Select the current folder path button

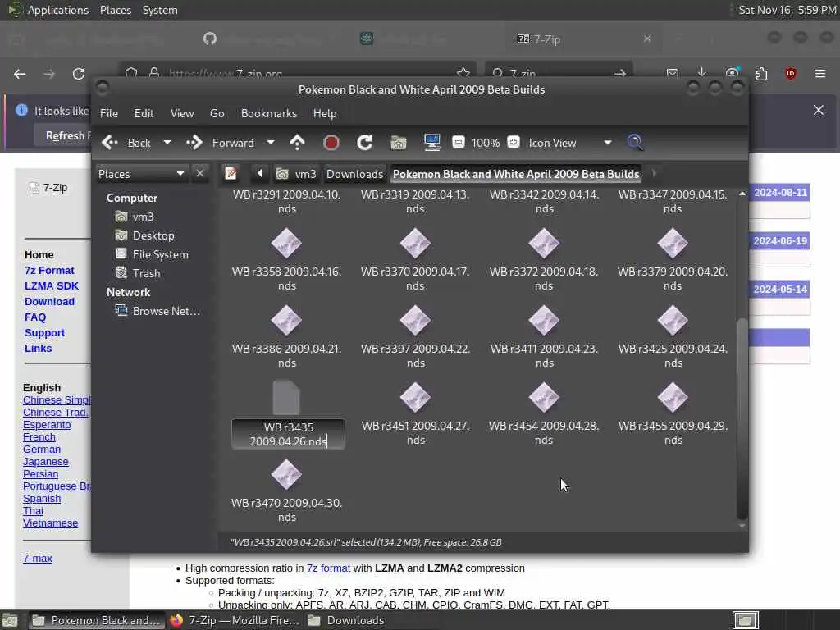[516, 174]
